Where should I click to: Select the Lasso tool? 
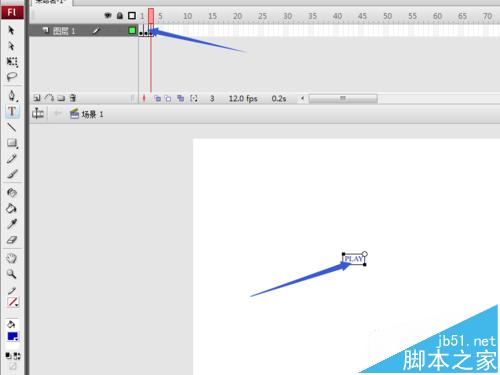(x=12, y=77)
